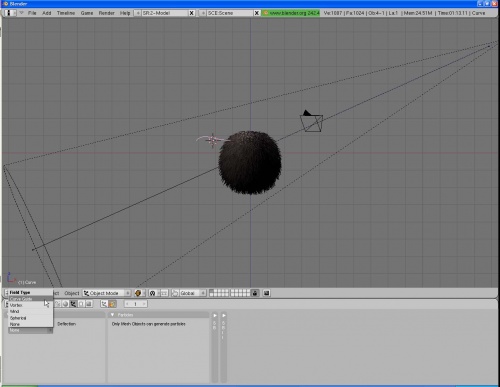Click the field type None dropdown button
This screenshot has height=387, width=500.
[30, 330]
